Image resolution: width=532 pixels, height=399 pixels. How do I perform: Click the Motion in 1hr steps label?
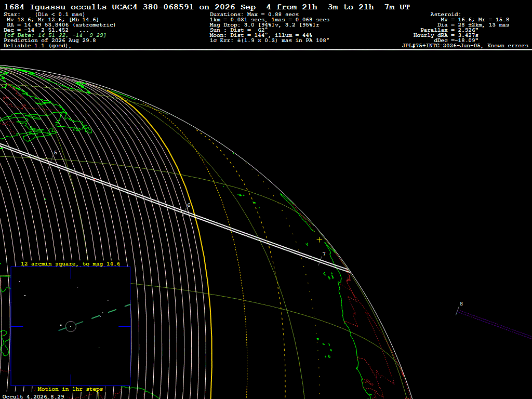[70, 389]
